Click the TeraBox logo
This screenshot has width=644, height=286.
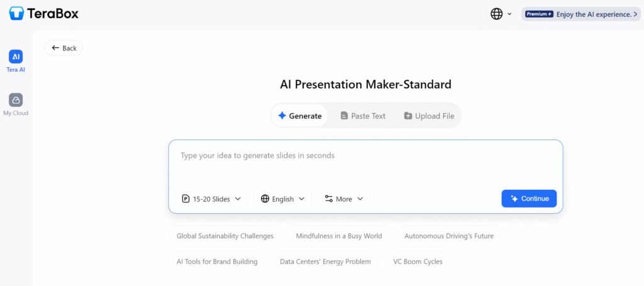point(44,13)
